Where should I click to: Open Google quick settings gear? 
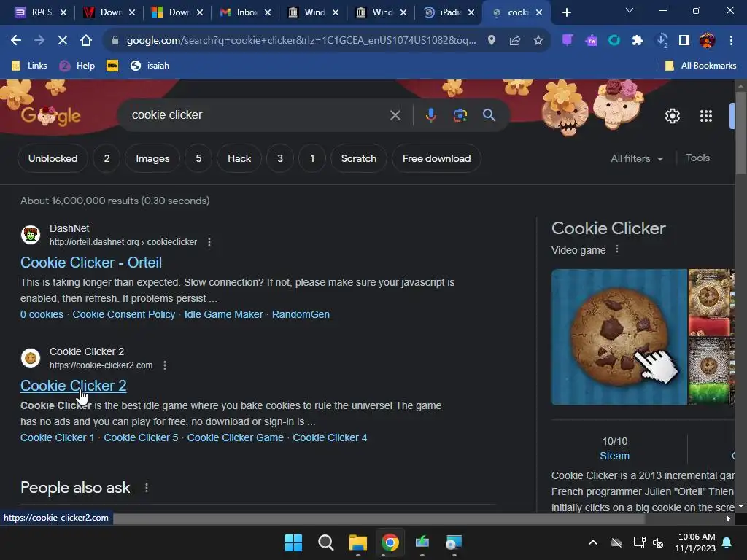(x=672, y=116)
